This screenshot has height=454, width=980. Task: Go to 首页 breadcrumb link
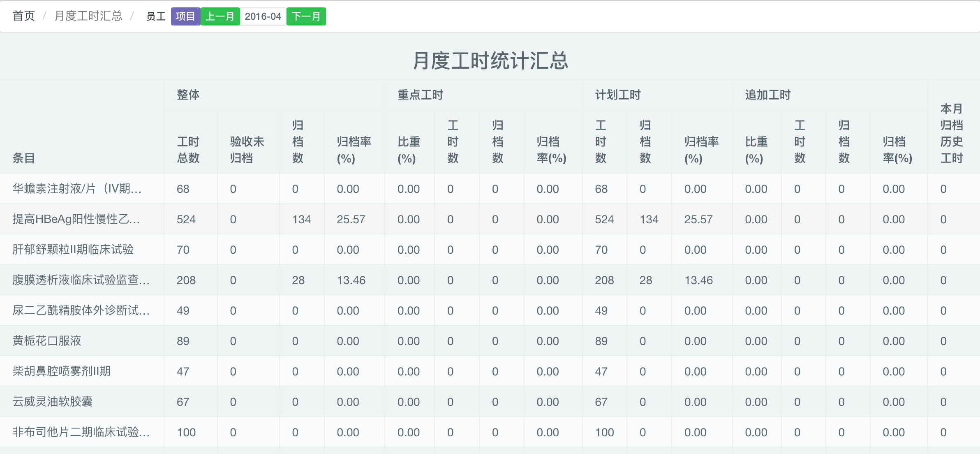[24, 16]
